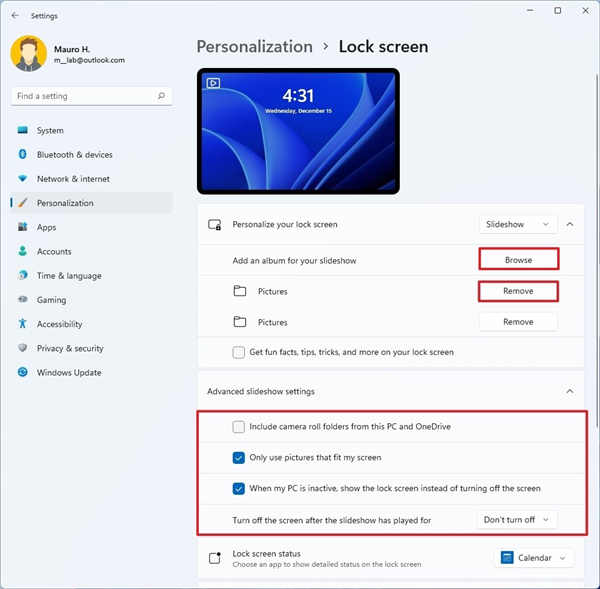Click the Lock screen status icon
600x589 pixels.
click(215, 558)
